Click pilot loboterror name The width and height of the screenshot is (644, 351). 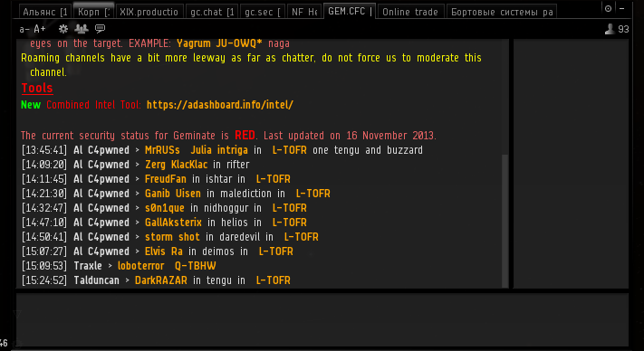pyautogui.click(x=141, y=266)
